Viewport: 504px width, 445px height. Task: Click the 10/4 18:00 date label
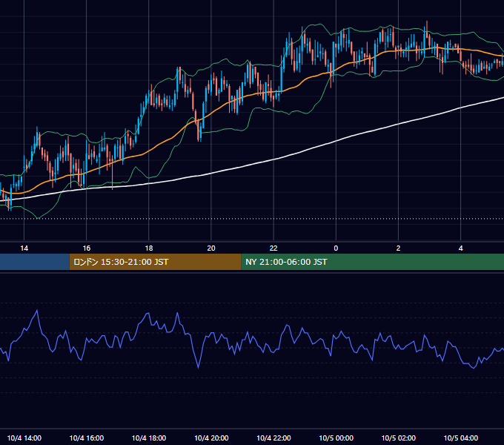[149, 438]
